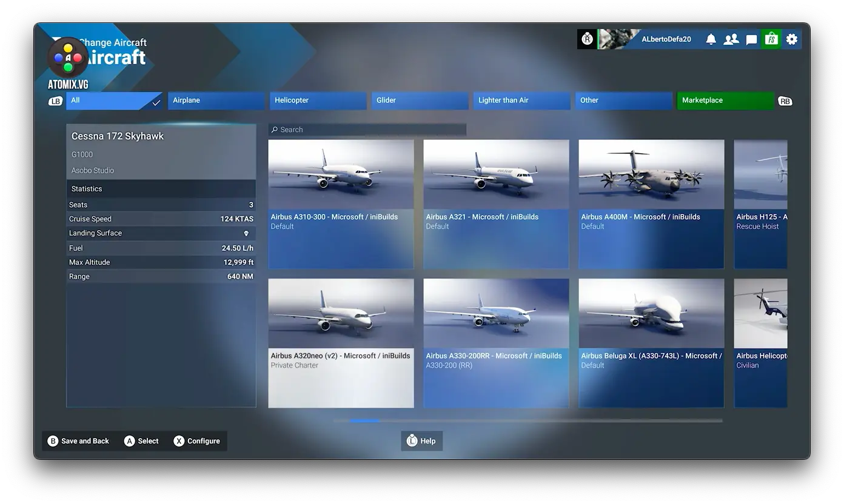Switch to the Helicopter tab
Screen dimensions: 844x504
click(x=318, y=101)
